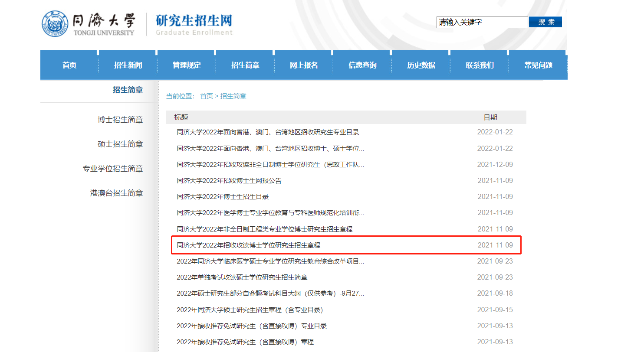Open the 管理规定 navigation tab
644x352 pixels.
click(187, 65)
